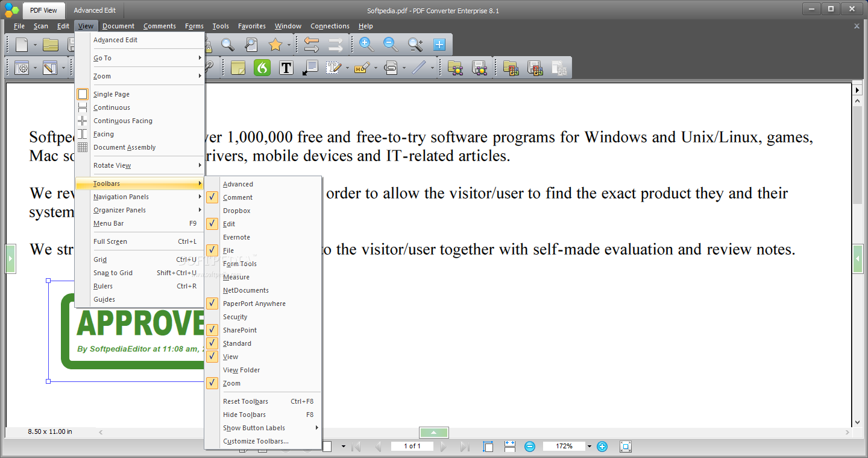868x458 pixels.
Task: Click the blue plus zoom-in button
Action: coord(602,447)
